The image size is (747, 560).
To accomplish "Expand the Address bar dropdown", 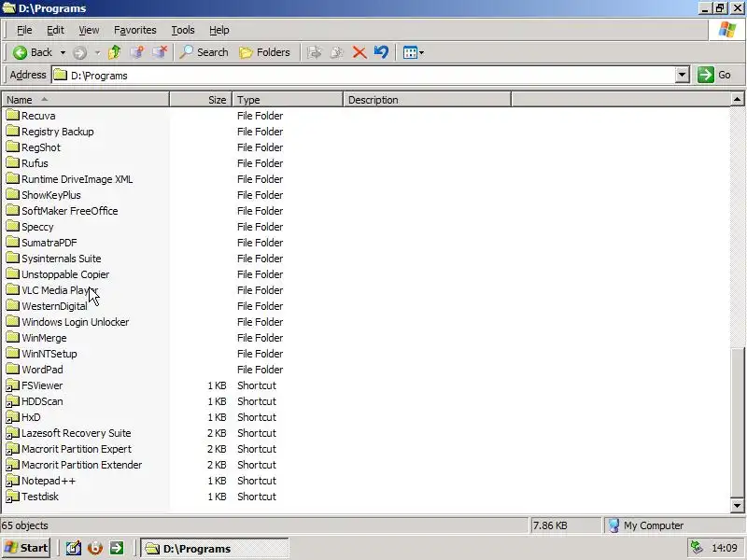I will point(683,75).
